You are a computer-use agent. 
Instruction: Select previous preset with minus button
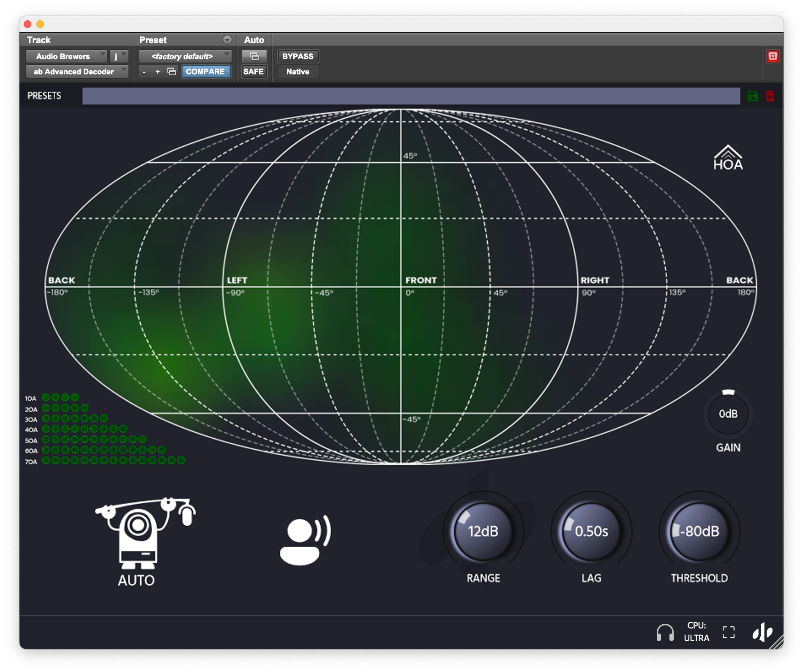coord(144,71)
